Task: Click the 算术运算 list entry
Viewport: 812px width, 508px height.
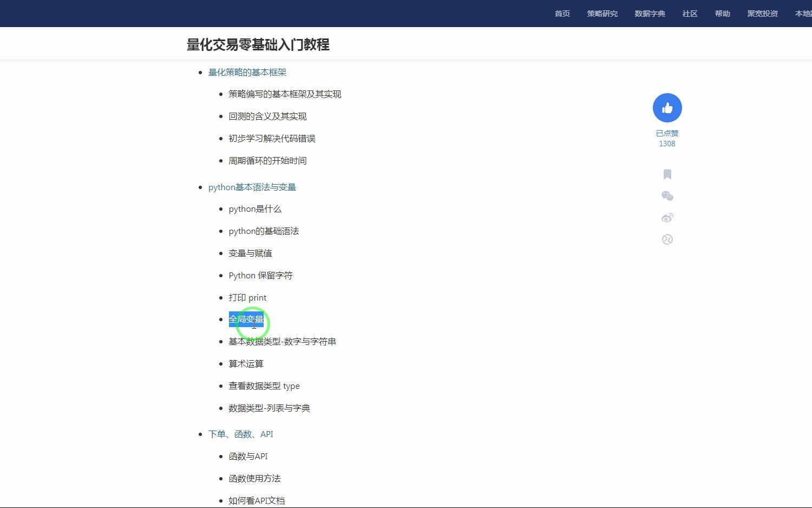Action: 246,363
